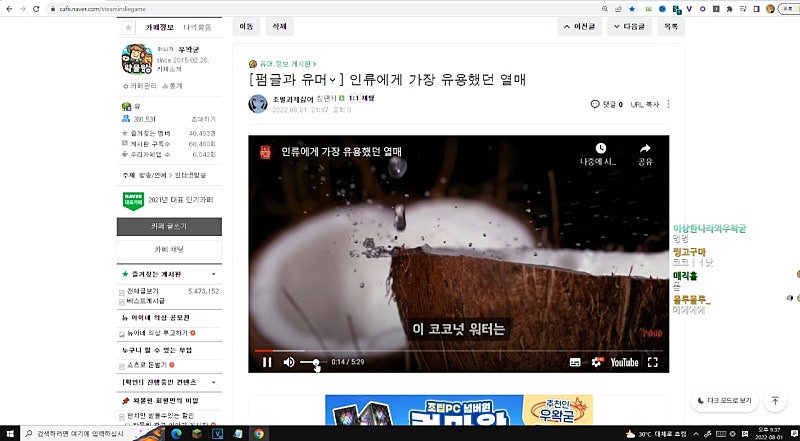800x441 pixels.
Task: Click the 카페 글쓰기 button
Action: pos(169,226)
